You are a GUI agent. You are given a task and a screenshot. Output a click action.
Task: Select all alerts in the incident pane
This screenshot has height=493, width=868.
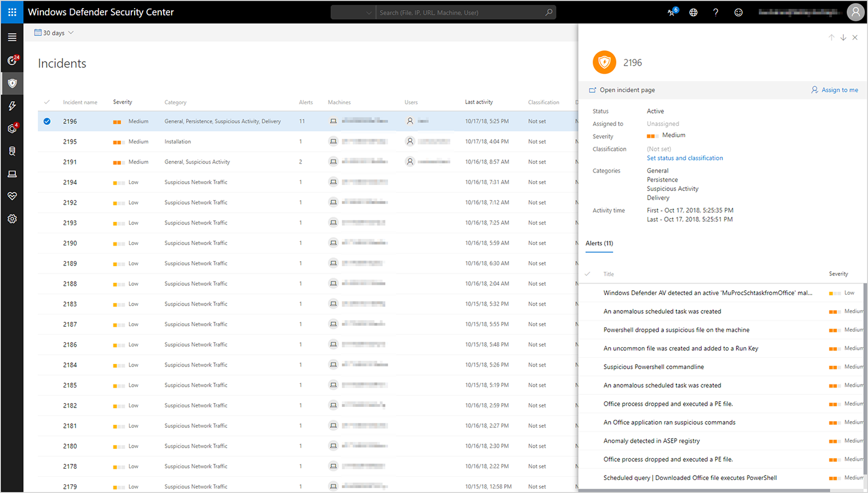587,273
